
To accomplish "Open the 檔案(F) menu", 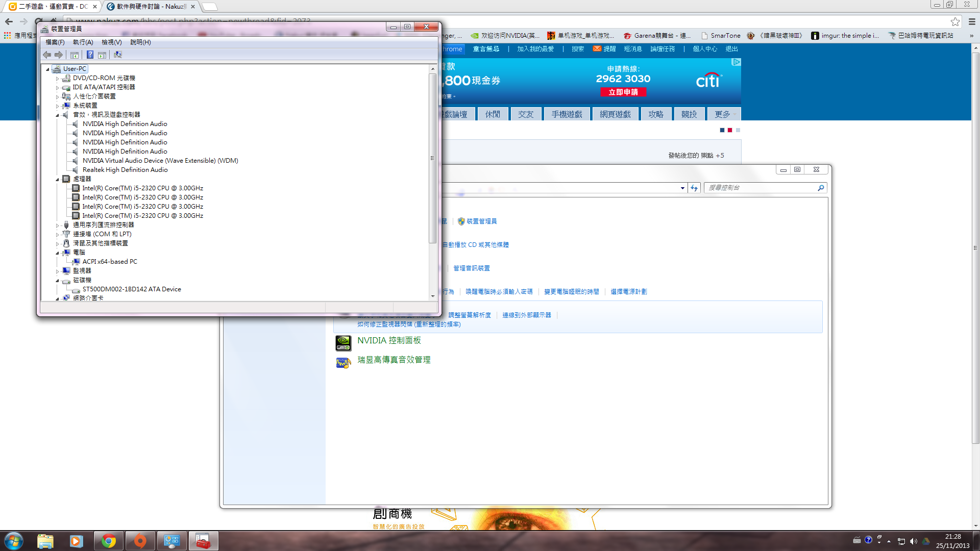I will point(55,42).
